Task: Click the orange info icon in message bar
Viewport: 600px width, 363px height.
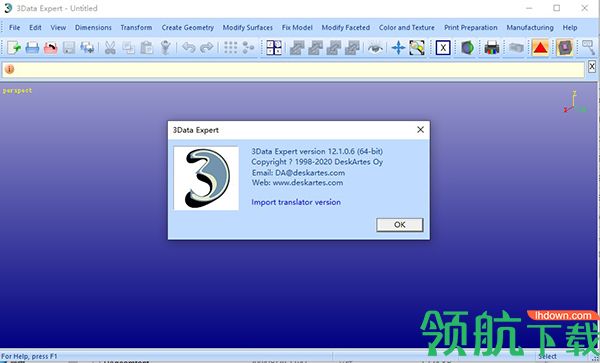Action: tap(10, 69)
